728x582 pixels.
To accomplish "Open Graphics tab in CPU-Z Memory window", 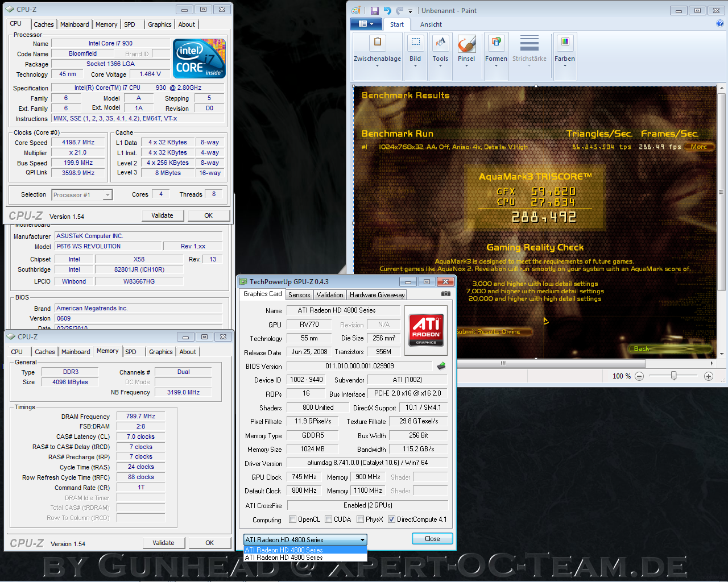I will [161, 352].
